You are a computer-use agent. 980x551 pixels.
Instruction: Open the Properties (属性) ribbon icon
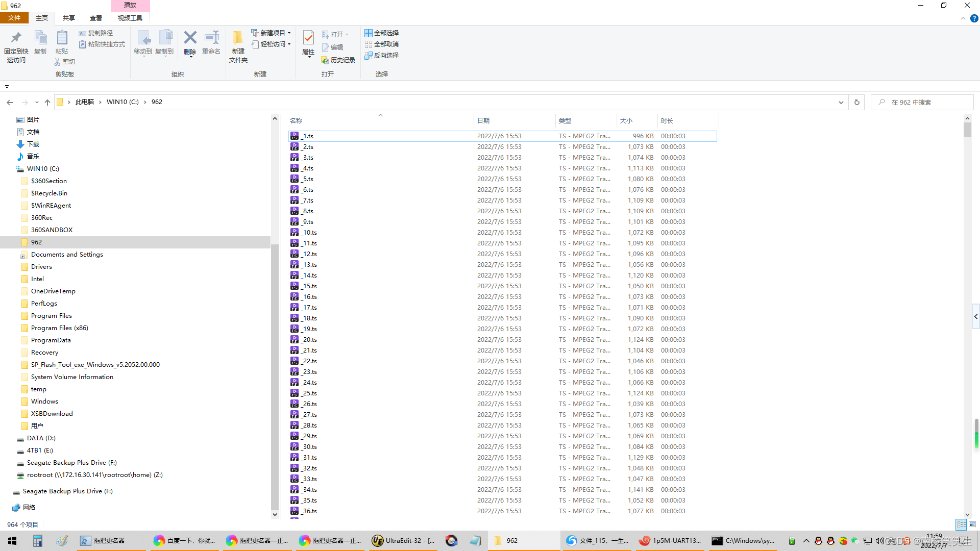coord(308,42)
